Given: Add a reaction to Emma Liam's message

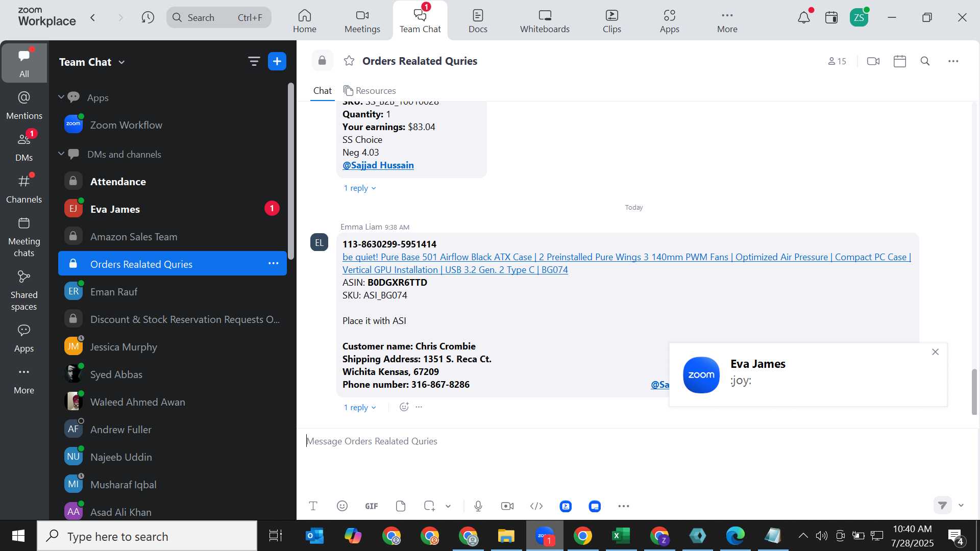Looking at the screenshot, I should pos(404,407).
